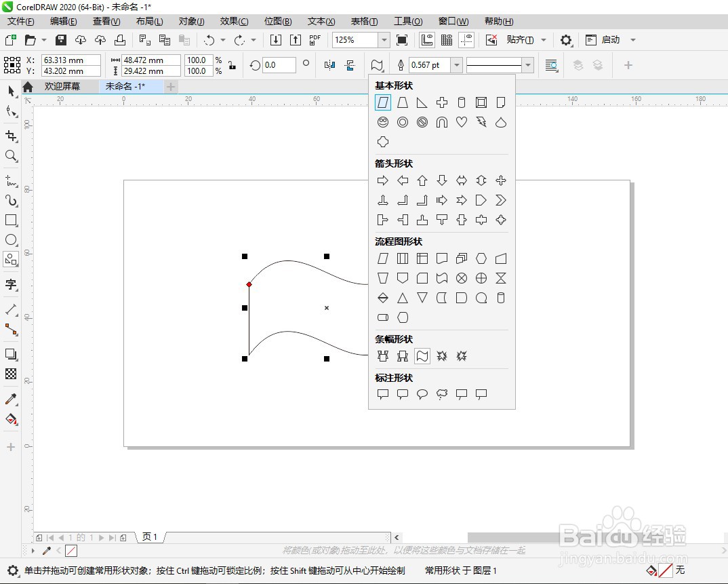Viewport: 728px width, 584px height.
Task: Choose the smiley face basic shape
Action: point(382,122)
